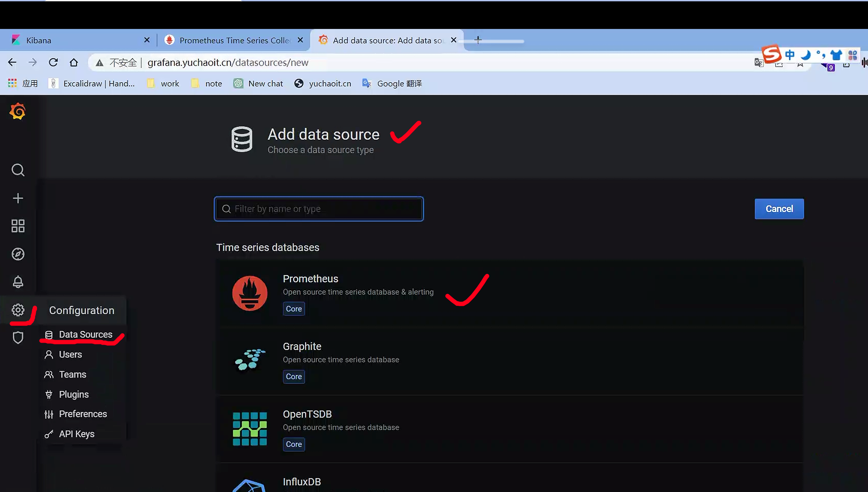
Task: Click the Configuration gear icon
Action: coord(18,310)
